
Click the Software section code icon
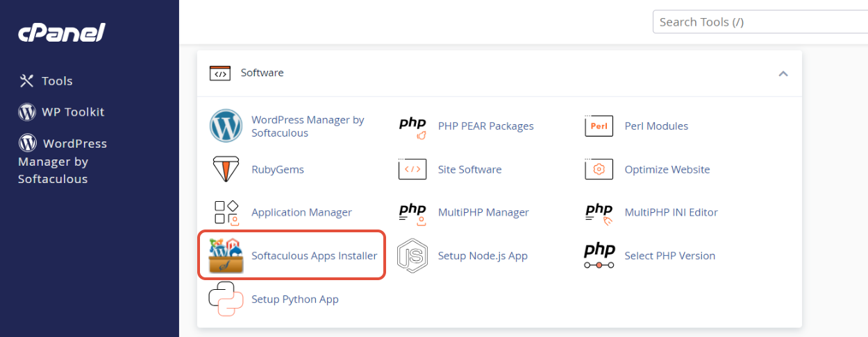(x=220, y=73)
